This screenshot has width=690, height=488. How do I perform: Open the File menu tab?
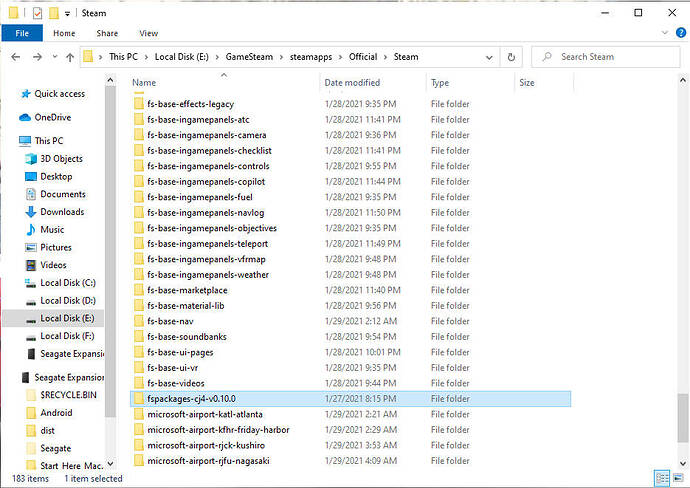pyautogui.click(x=22, y=33)
